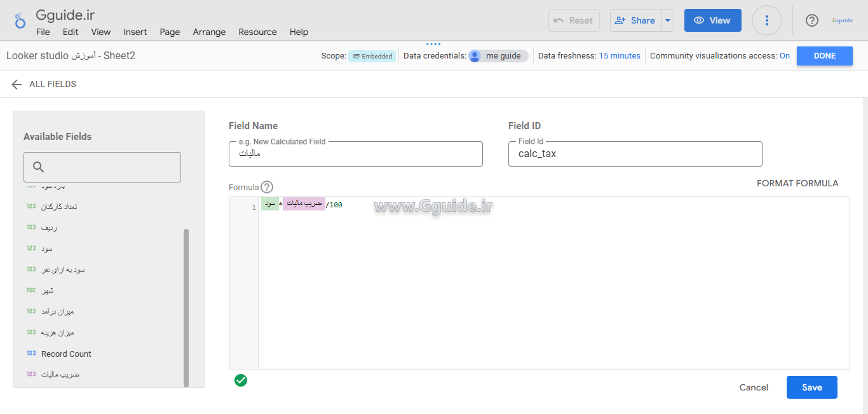Click the Available Fields list scrollbar
This screenshot has height=414, width=868.
186,305
